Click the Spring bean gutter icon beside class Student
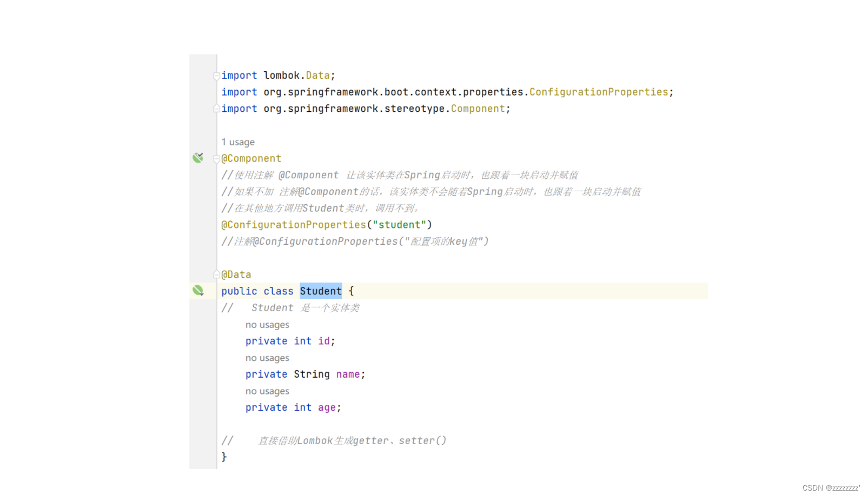868x496 pixels. click(x=198, y=291)
